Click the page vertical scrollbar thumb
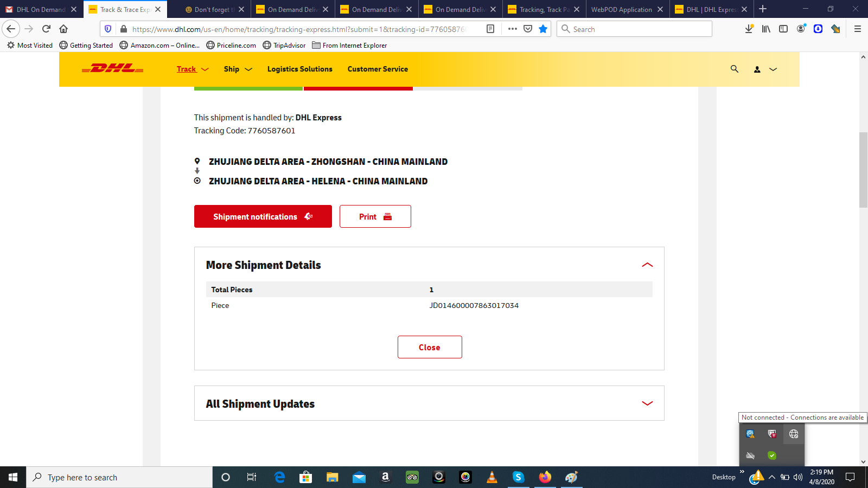This screenshot has height=488, width=868. point(863,170)
